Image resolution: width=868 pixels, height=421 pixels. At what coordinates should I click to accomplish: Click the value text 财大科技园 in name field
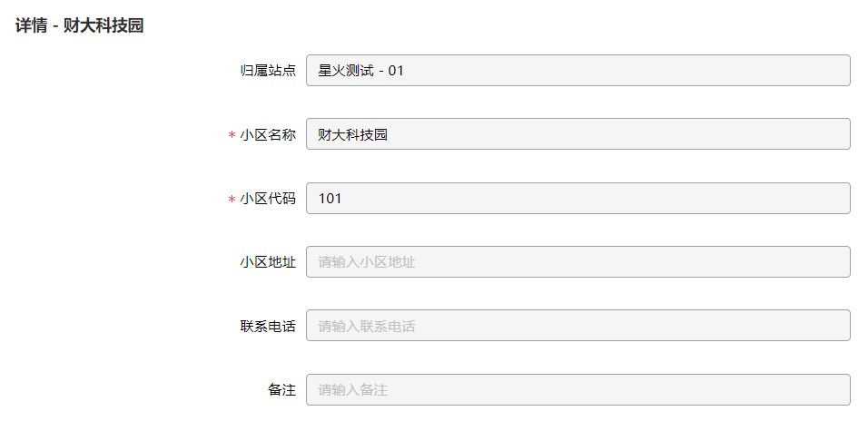[352, 134]
